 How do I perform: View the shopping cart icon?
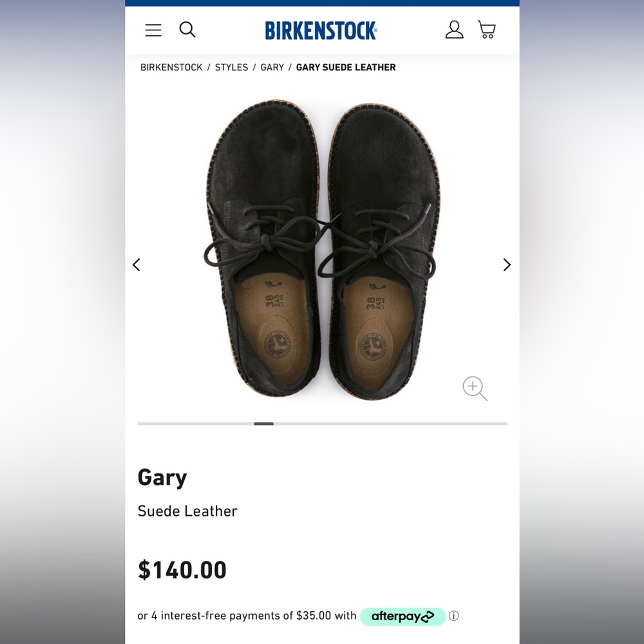pyautogui.click(x=486, y=30)
